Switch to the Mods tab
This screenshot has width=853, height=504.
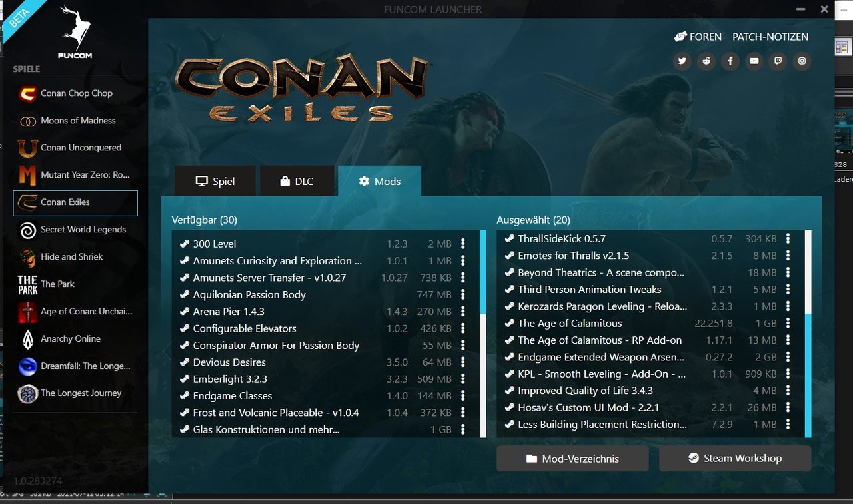click(380, 181)
